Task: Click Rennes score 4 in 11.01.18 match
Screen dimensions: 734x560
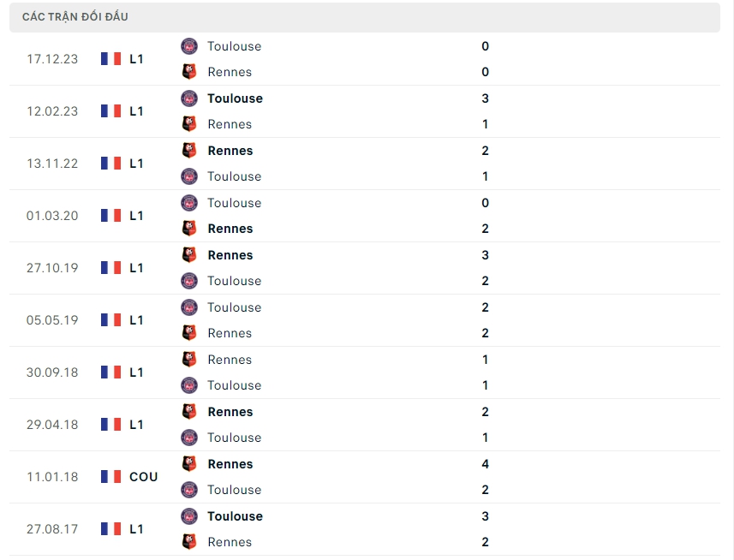Action: [x=486, y=464]
